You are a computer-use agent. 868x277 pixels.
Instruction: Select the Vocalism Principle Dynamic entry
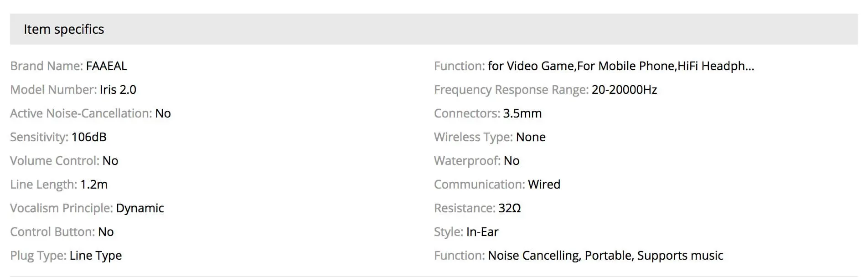87,208
